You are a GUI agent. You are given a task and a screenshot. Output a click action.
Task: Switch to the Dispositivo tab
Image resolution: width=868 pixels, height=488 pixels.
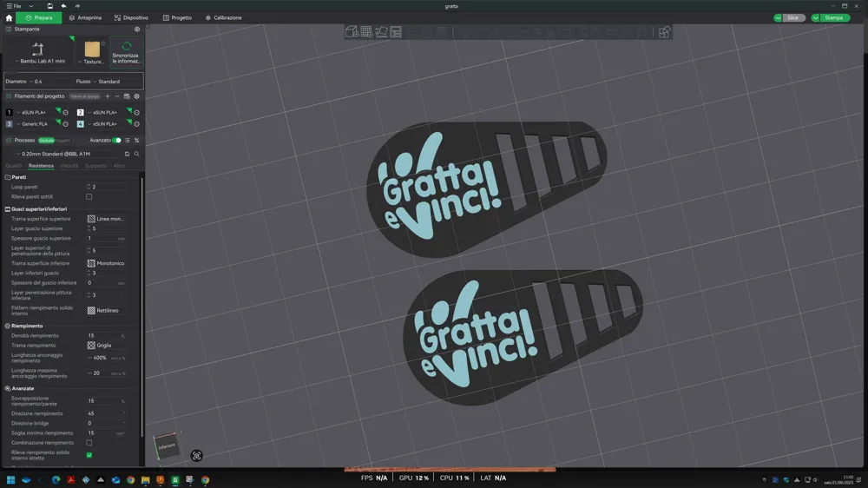click(131, 17)
